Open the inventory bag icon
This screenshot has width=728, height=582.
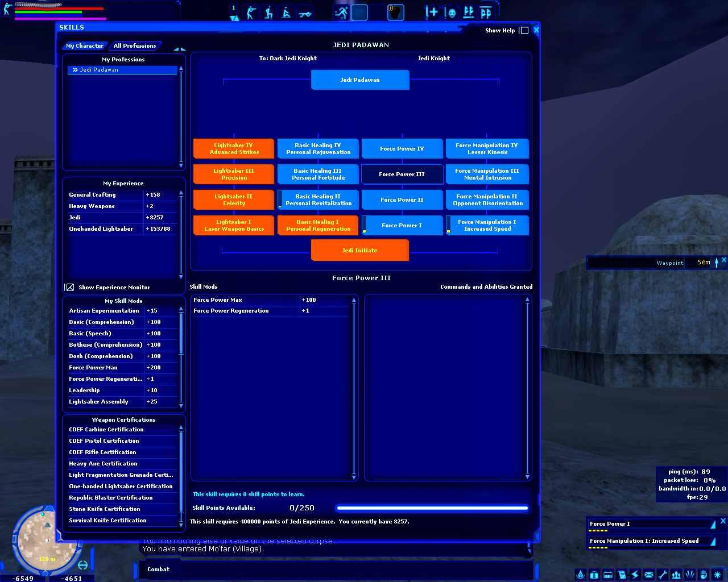(x=594, y=575)
